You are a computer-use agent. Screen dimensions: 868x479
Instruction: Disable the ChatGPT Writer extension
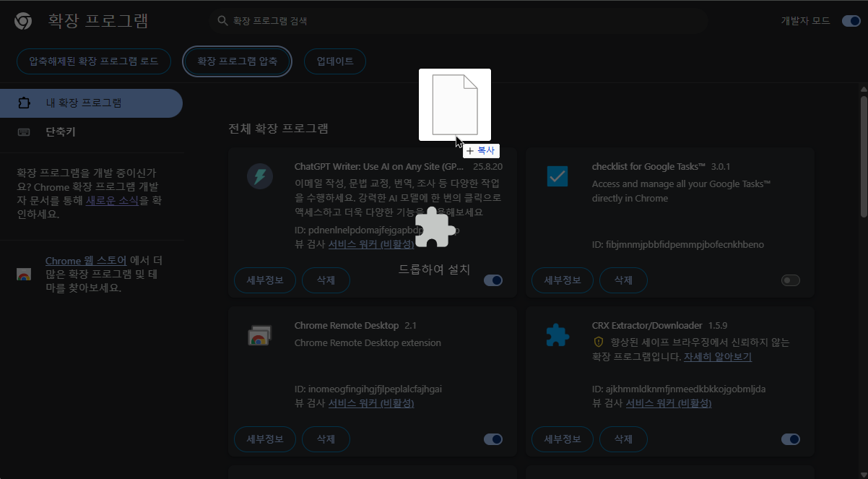[493, 280]
